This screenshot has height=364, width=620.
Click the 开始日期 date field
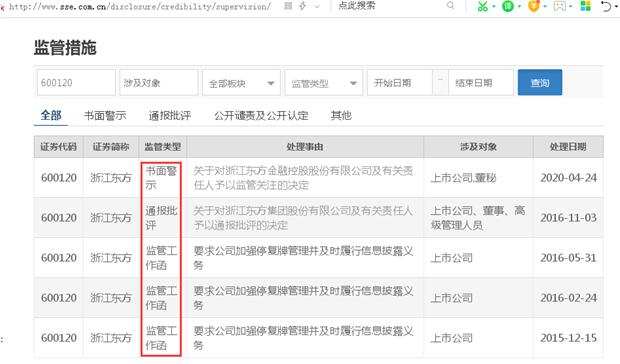(400, 83)
